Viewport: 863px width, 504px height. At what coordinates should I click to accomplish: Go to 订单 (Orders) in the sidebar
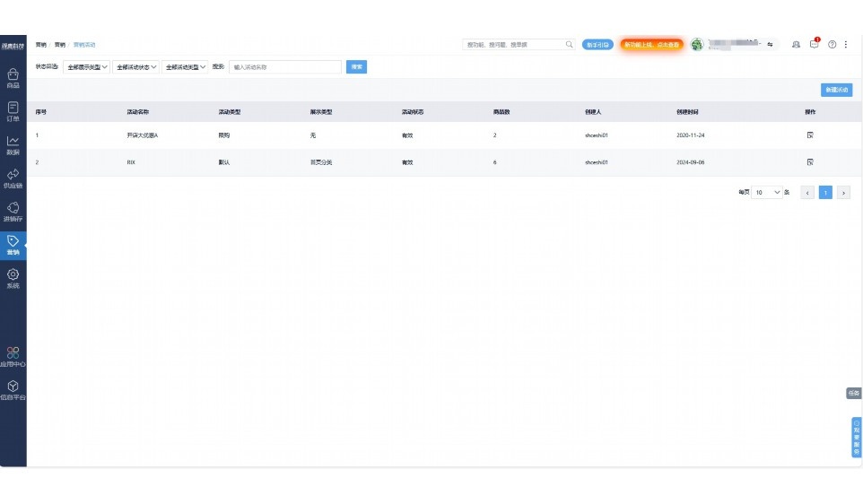tap(13, 110)
